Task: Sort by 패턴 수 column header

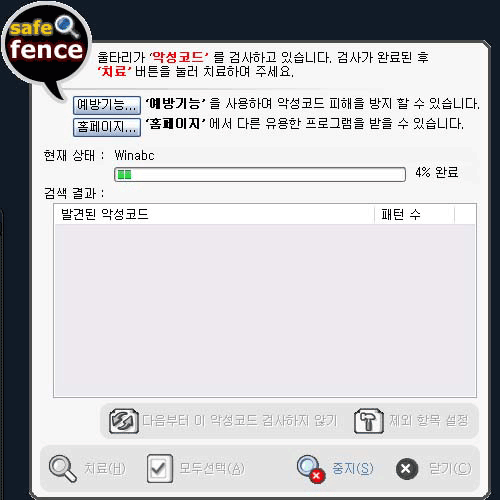Action: click(x=414, y=214)
